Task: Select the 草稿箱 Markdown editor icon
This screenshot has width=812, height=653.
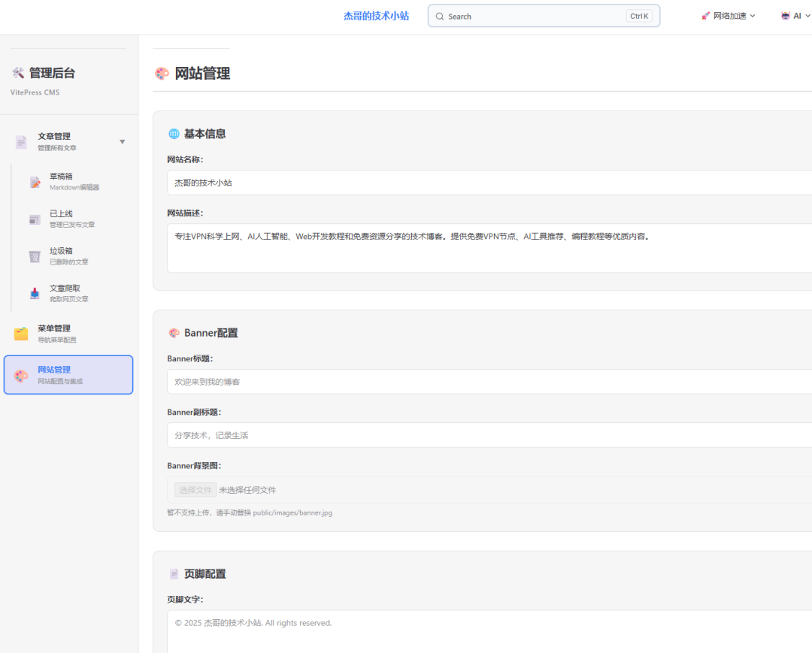Action: (34, 181)
